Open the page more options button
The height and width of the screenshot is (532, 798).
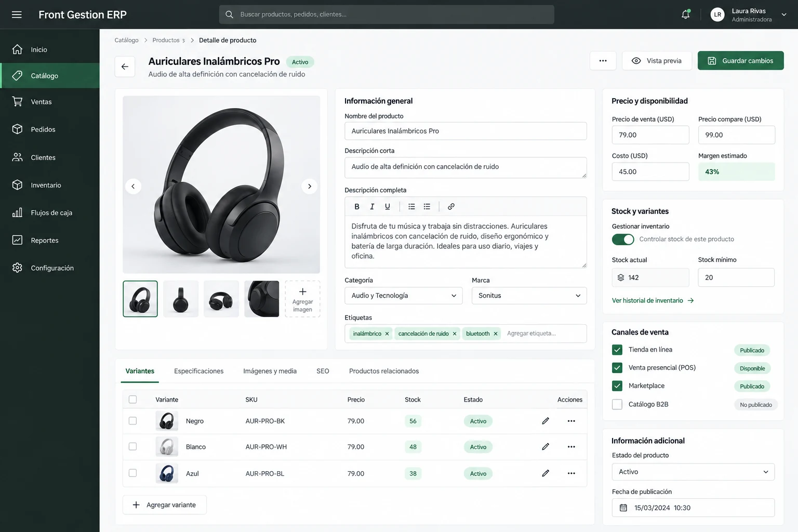point(603,61)
